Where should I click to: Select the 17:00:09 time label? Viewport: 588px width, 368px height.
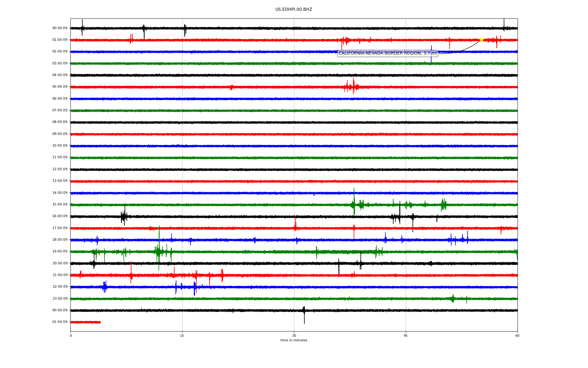(60, 228)
